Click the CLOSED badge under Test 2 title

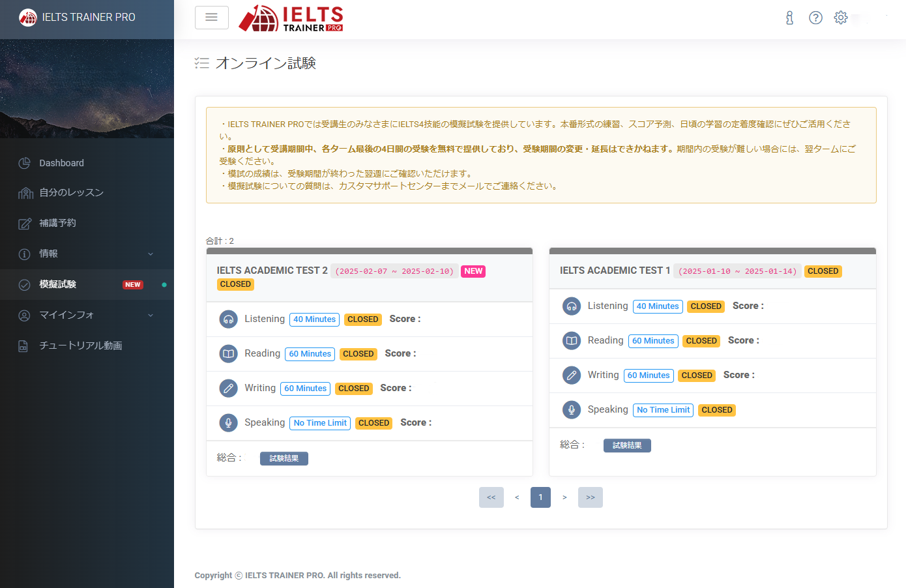(235, 285)
